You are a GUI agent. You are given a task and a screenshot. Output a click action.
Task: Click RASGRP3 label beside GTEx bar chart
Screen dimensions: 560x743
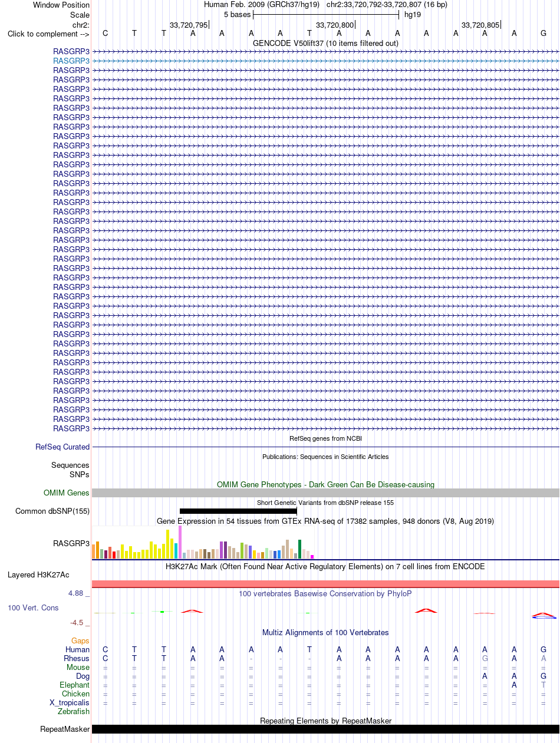point(71,544)
